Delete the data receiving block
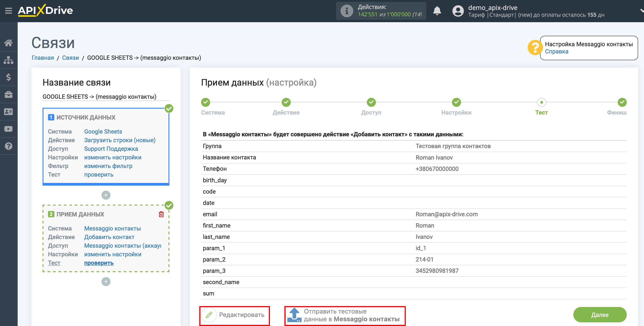The image size is (644, 326). click(x=161, y=214)
